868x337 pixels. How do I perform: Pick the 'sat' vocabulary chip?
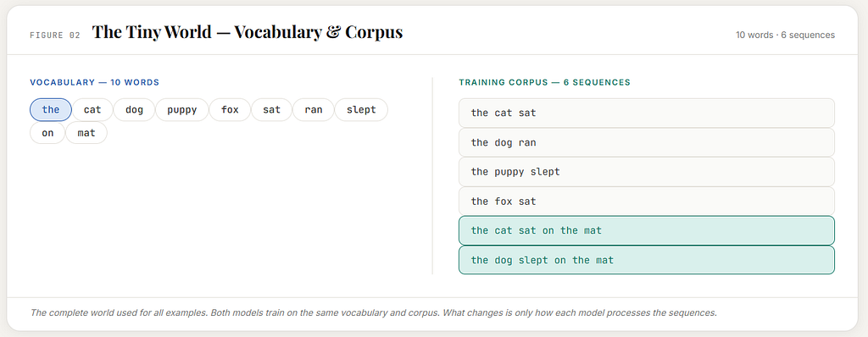271,109
